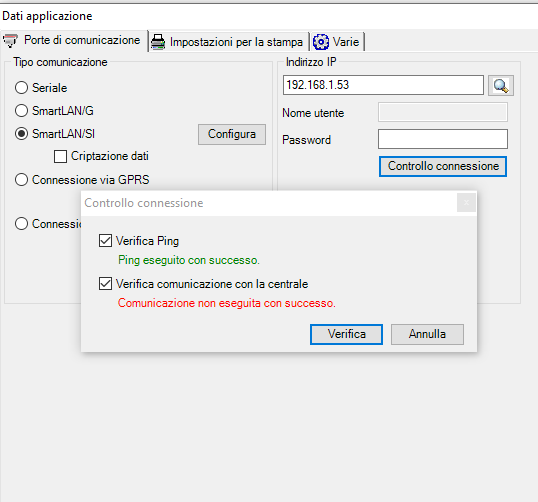Screen dimensions: 538x502
Task: Click into the Password field
Action: 443,139
